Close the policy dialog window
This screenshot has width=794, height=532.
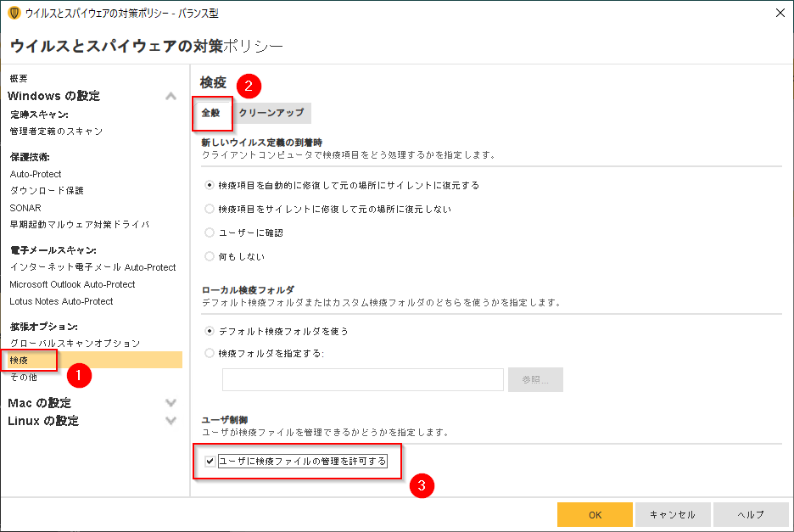[780, 13]
